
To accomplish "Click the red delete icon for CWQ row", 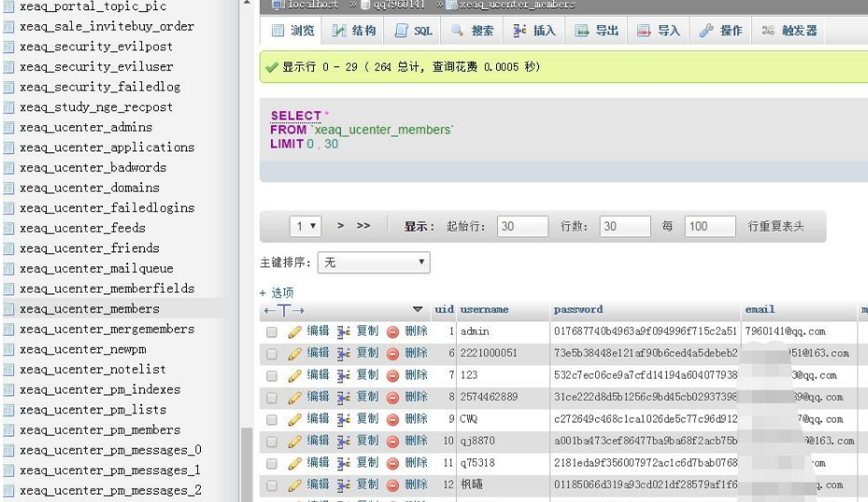I will point(392,420).
